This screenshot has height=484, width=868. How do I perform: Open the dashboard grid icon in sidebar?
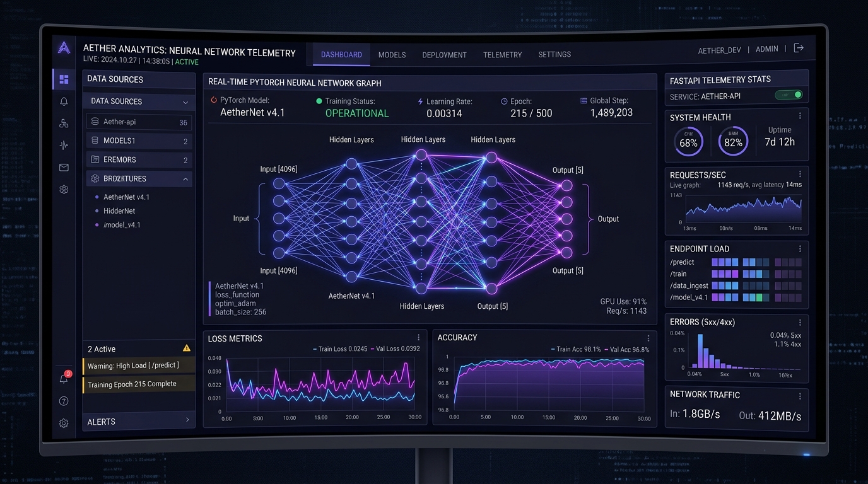[64, 79]
